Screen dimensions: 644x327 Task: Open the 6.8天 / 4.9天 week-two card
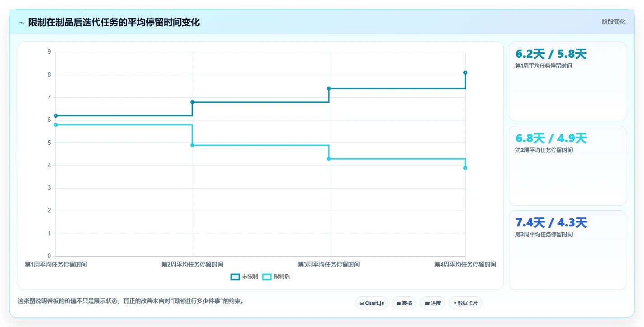pyautogui.click(x=568, y=166)
